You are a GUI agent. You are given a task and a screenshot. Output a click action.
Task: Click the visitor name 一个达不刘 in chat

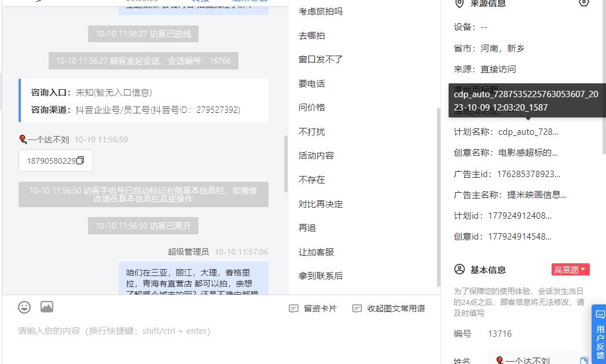pos(48,139)
